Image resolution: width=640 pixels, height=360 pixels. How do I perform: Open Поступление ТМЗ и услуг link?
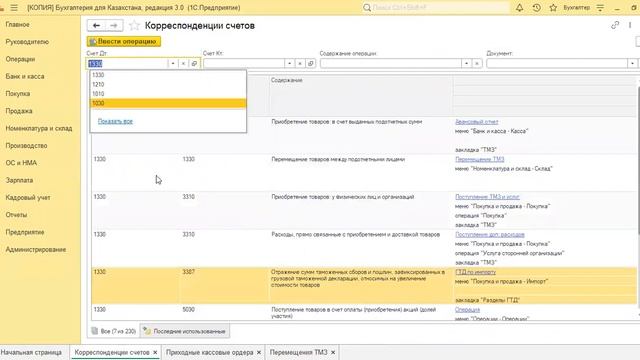click(x=487, y=197)
